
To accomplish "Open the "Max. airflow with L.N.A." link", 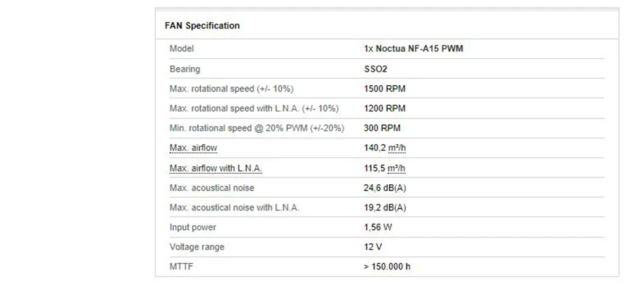I will pos(215,168).
